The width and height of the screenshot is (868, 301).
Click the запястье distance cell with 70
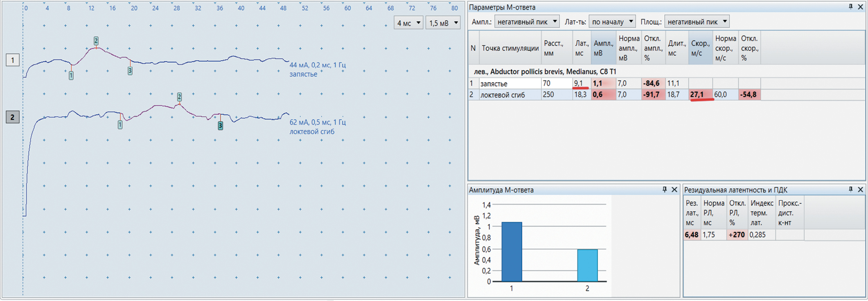coord(556,84)
